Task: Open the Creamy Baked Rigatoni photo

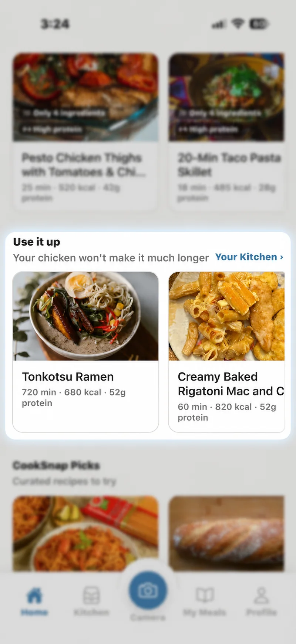Action: tap(226, 316)
